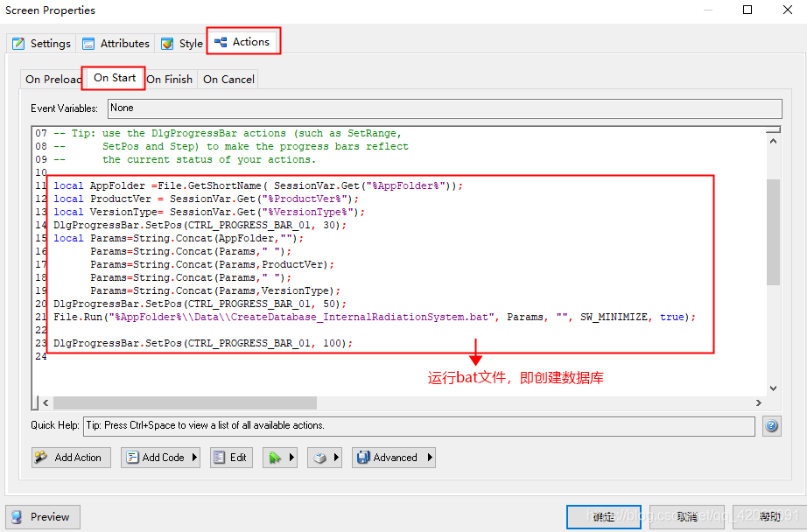Open the On Cancel event tab
This screenshot has width=807, height=532.
(x=228, y=80)
